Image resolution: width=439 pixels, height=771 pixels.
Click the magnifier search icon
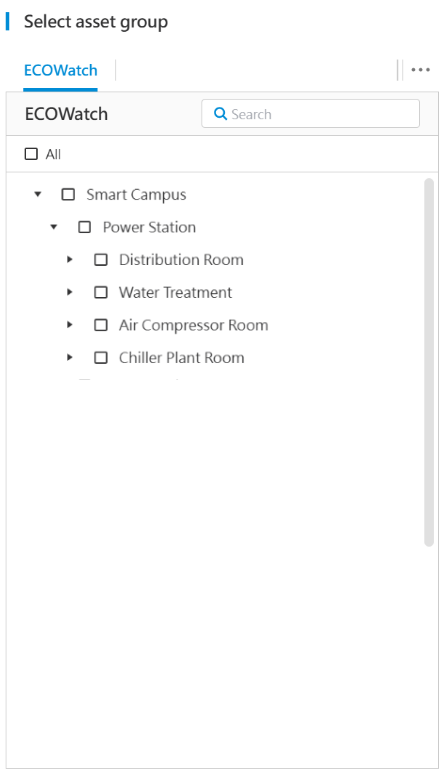220,114
